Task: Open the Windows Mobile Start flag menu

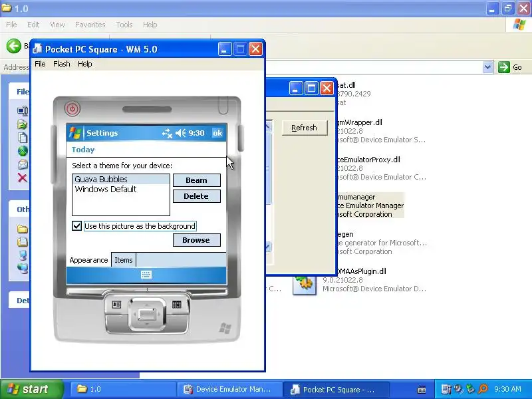Action: 74,133
